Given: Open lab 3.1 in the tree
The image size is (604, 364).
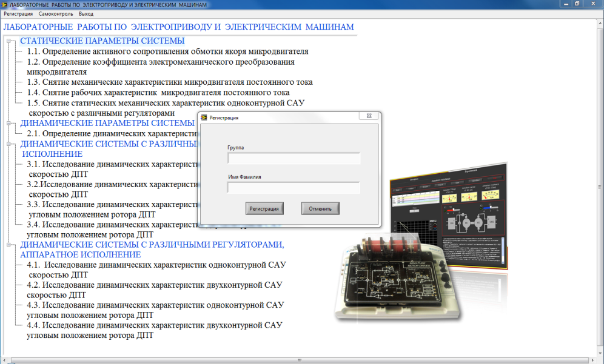Looking at the screenshot, I should [x=112, y=170].
